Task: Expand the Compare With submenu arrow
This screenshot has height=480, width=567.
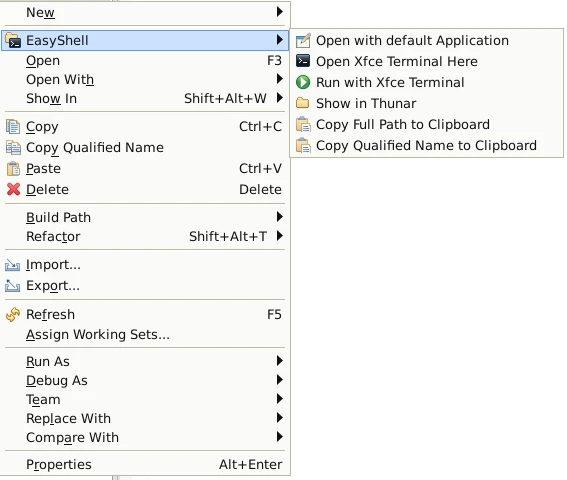Action: pyautogui.click(x=280, y=437)
